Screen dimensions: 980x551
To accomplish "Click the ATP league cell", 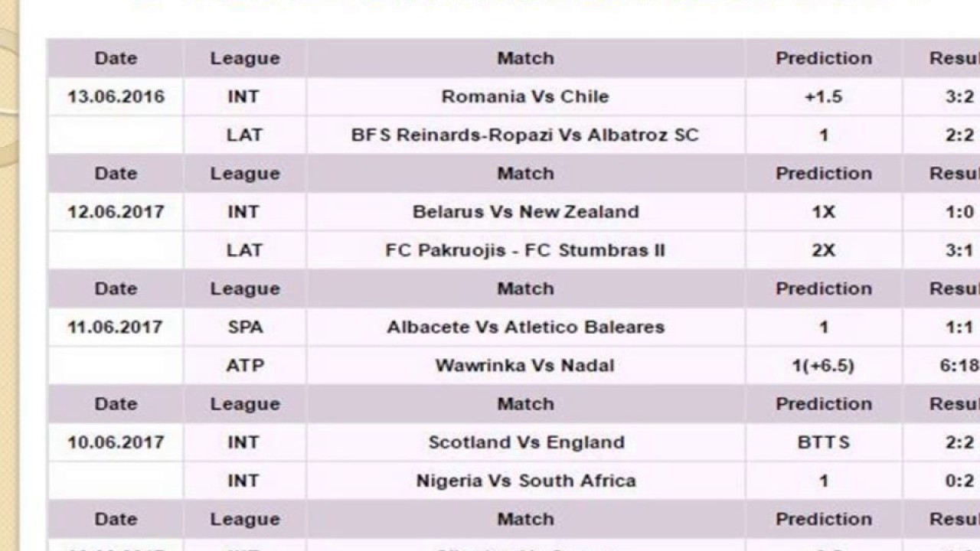I will click(245, 366).
